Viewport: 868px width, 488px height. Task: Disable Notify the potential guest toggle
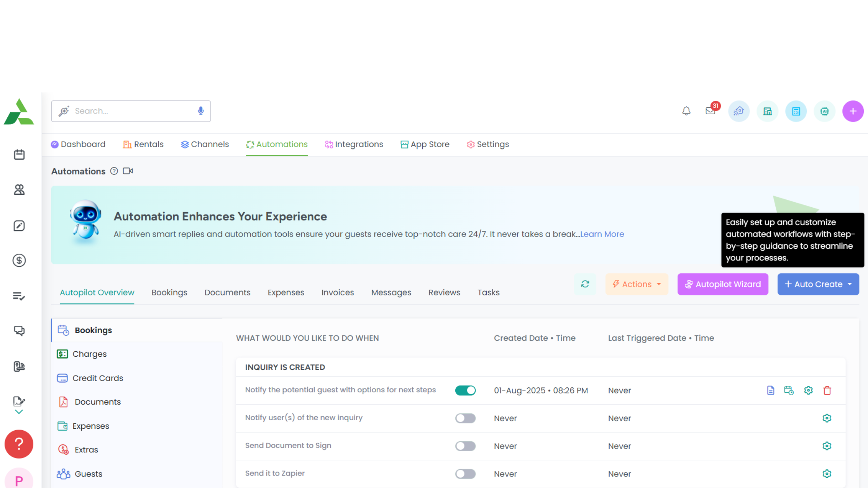pyautogui.click(x=465, y=390)
